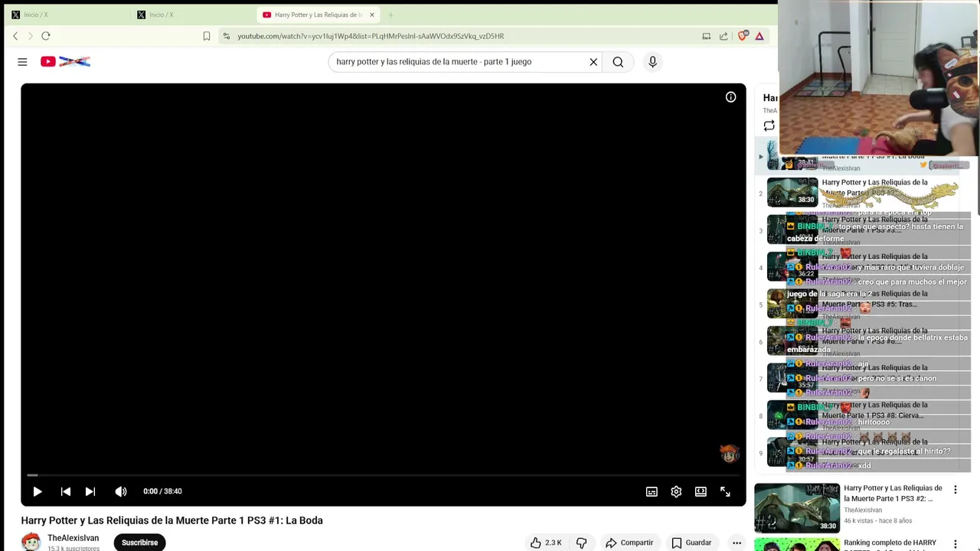Toggle playlist loop button
The height and width of the screenshot is (551, 980).
click(769, 126)
